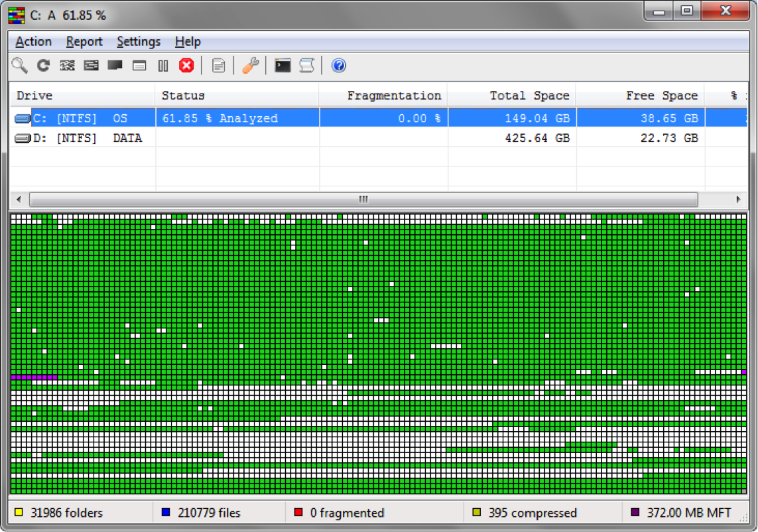
Task: Sort by the Fragmentation column header
Action: [x=383, y=96]
